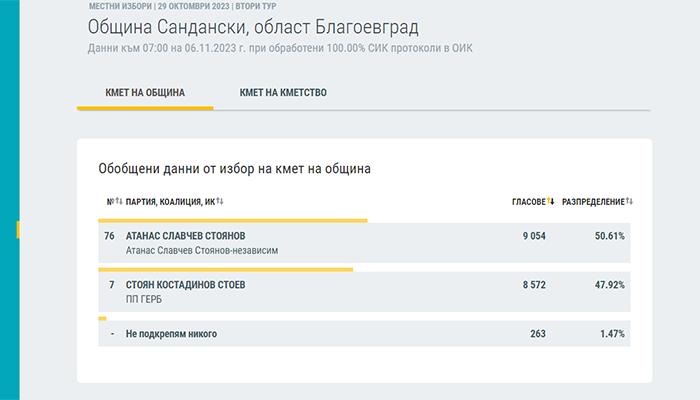Sort by number column arrows icon
Screen dimensions: 700x400
click(119, 201)
